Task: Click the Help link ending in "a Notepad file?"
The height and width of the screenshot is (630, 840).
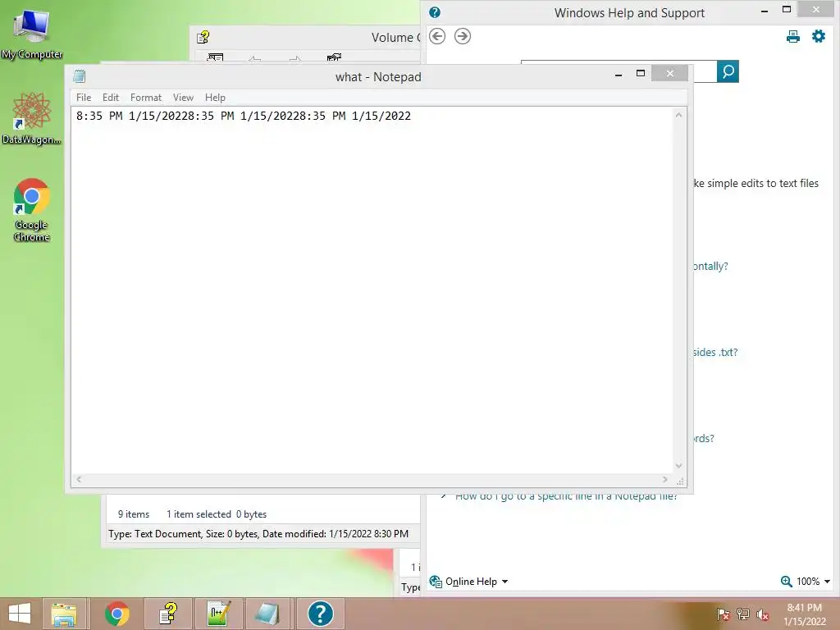Action: coord(566,496)
